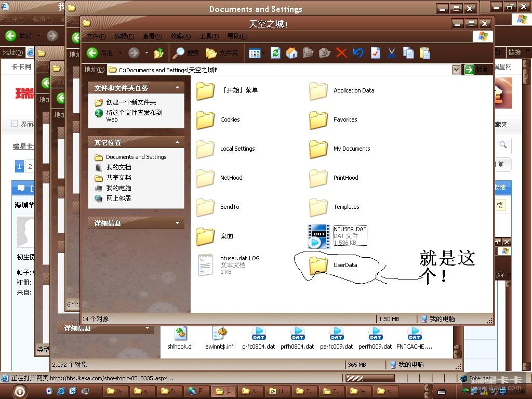Click the address field path text

pyautogui.click(x=168, y=70)
